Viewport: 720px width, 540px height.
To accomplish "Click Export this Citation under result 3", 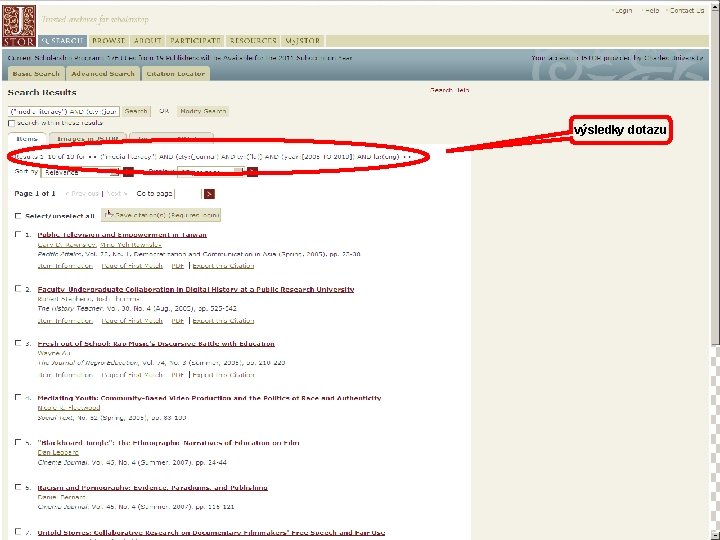I will [223, 375].
